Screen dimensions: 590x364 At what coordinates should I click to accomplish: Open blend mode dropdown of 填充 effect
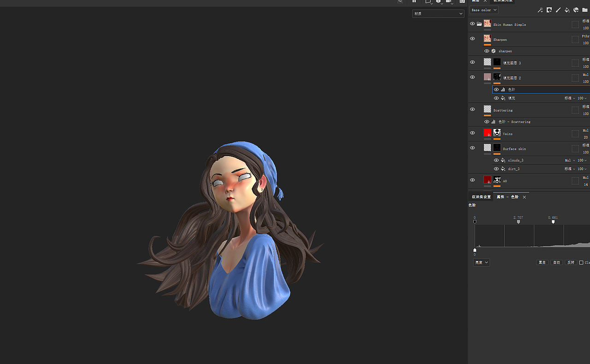(x=570, y=98)
